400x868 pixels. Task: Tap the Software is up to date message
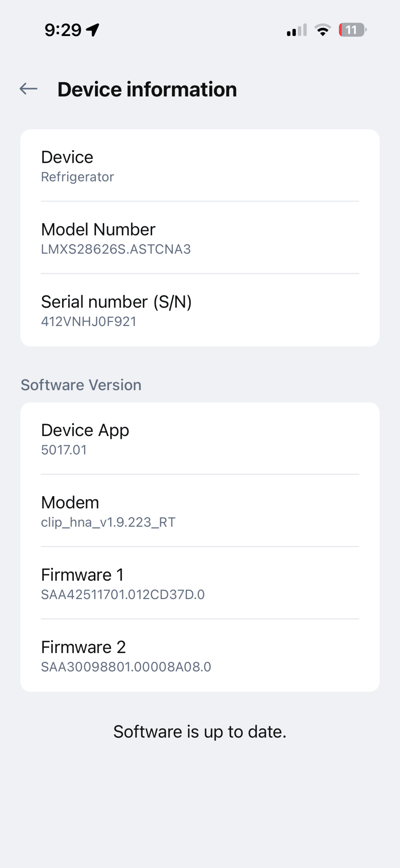[x=200, y=732]
